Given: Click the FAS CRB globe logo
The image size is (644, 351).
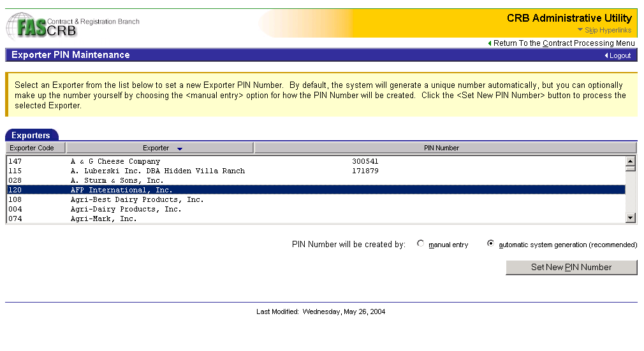Looking at the screenshot, I should point(41,26).
